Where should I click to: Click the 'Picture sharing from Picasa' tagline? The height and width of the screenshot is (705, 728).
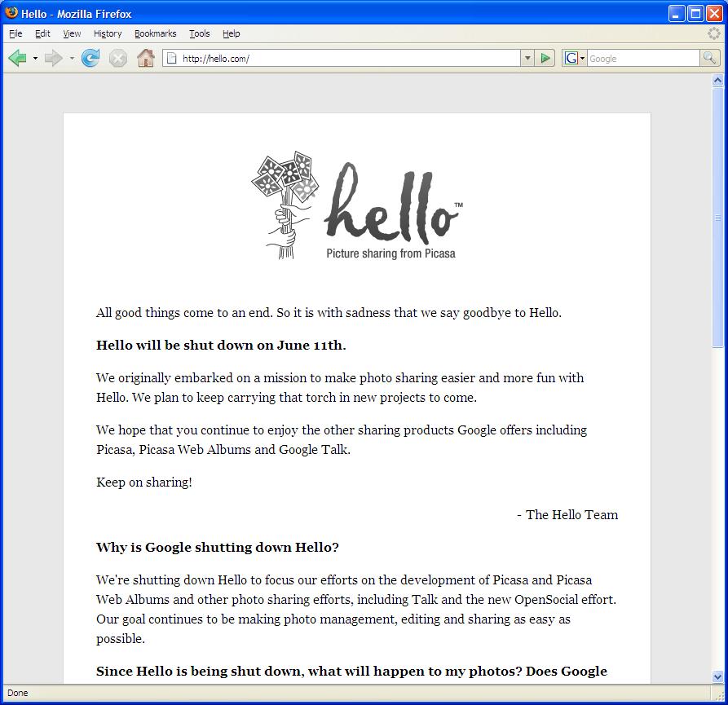tap(391, 253)
